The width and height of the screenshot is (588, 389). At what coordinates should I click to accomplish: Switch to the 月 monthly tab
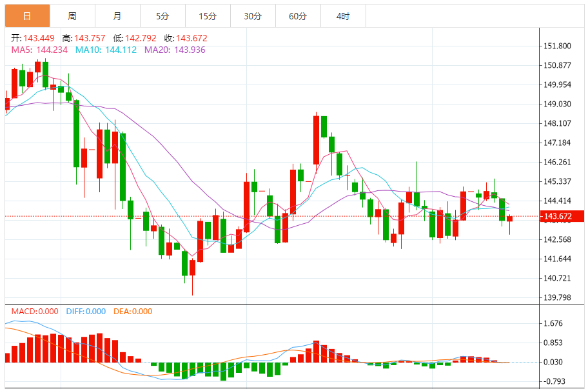tap(117, 16)
